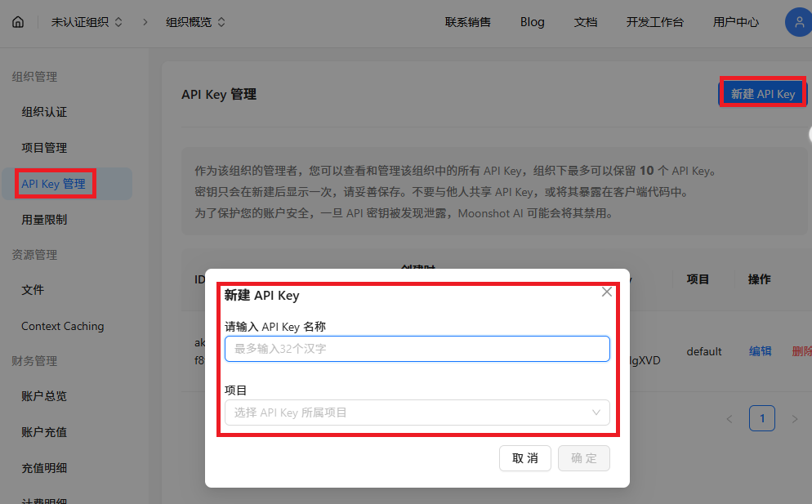Open 联系销售 in the top navigation

point(467,22)
